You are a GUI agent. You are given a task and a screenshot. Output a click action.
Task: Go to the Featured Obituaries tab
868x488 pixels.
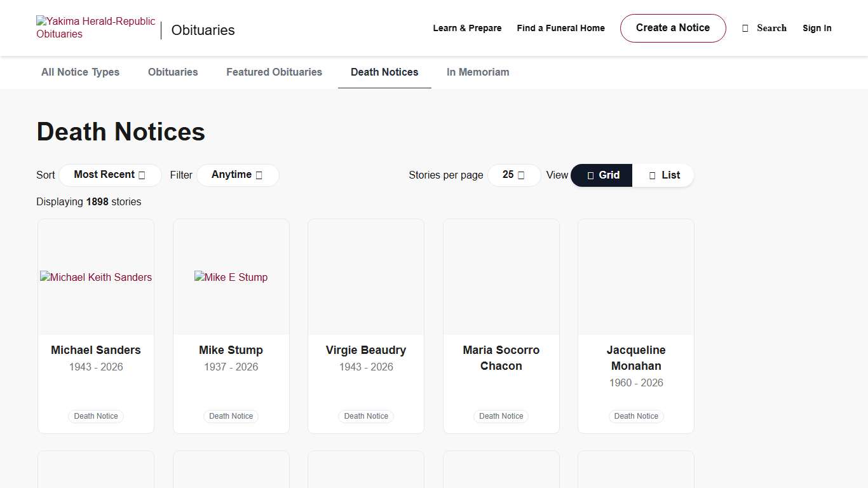click(x=274, y=72)
